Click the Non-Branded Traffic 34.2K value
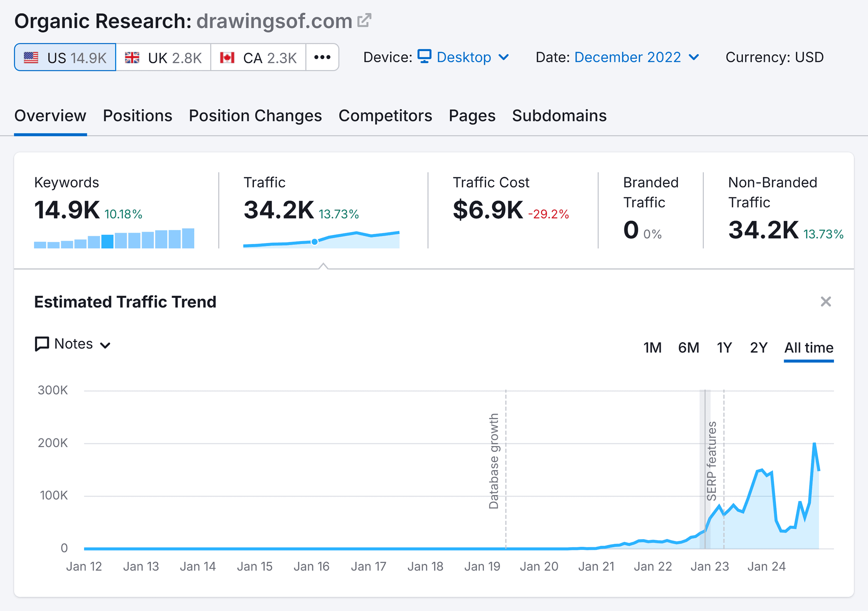868x611 pixels. tap(763, 230)
